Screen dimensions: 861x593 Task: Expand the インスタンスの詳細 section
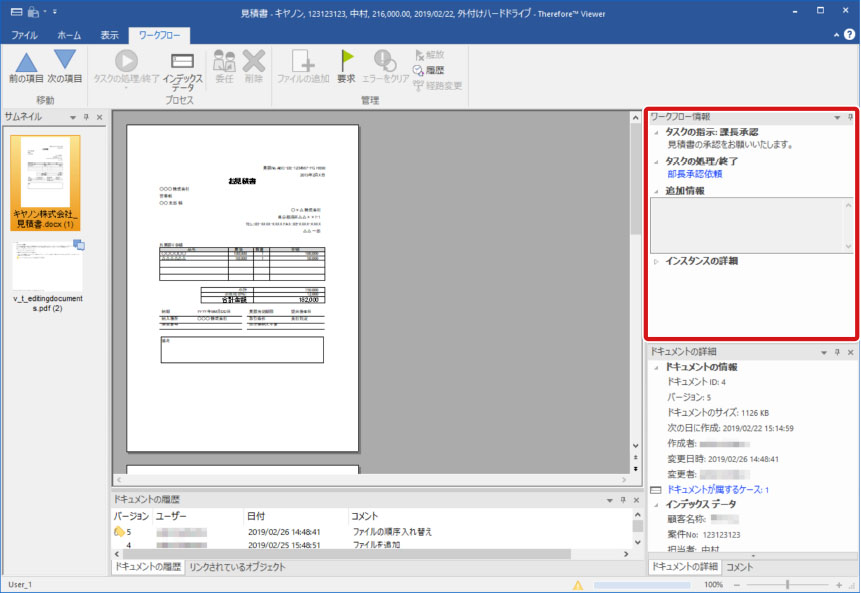tap(656, 262)
